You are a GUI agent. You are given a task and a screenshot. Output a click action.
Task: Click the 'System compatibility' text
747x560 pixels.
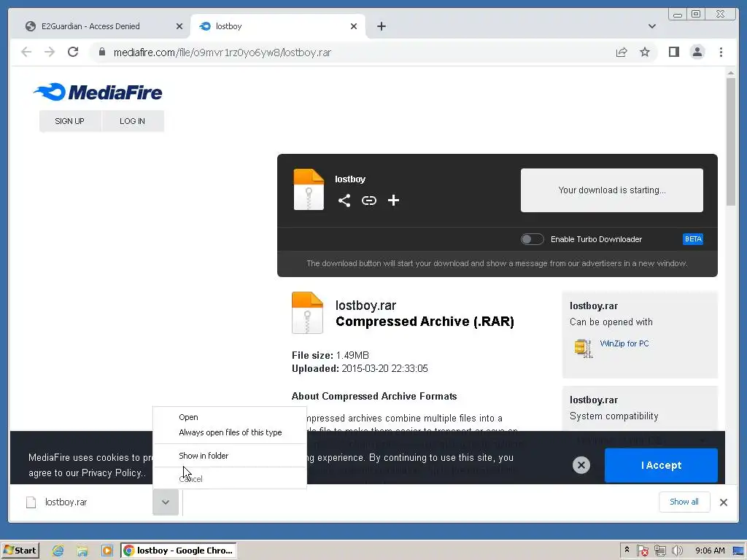[614, 416]
